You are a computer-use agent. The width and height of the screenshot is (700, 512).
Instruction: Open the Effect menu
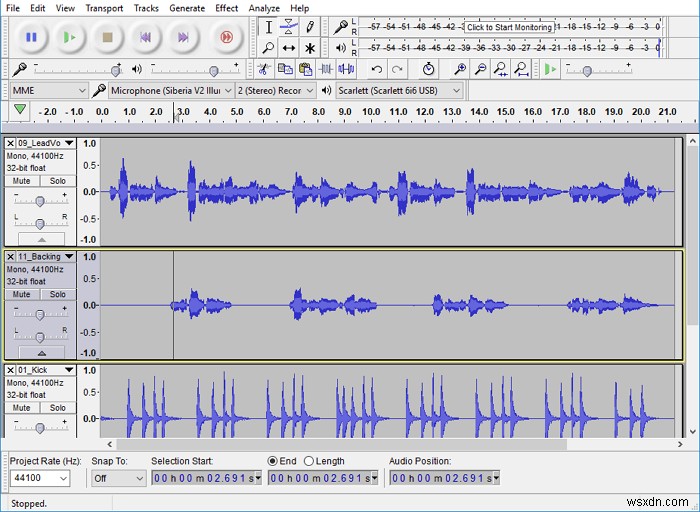226,8
